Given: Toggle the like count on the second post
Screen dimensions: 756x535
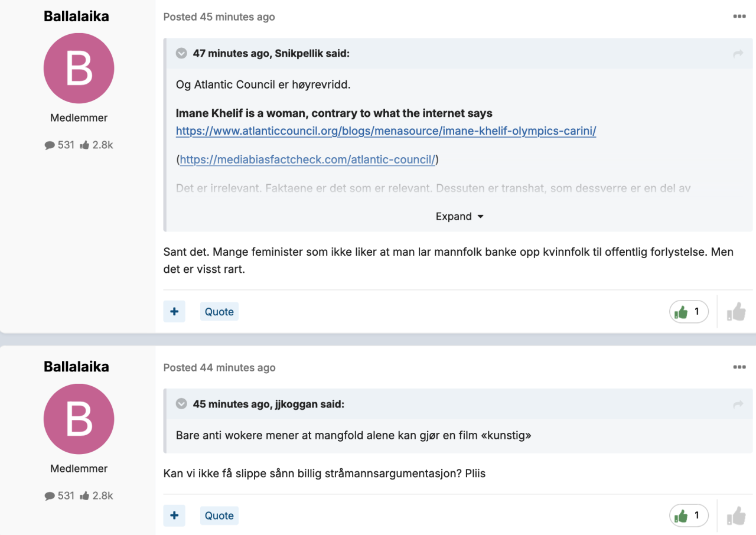Looking at the screenshot, I should (x=688, y=515).
